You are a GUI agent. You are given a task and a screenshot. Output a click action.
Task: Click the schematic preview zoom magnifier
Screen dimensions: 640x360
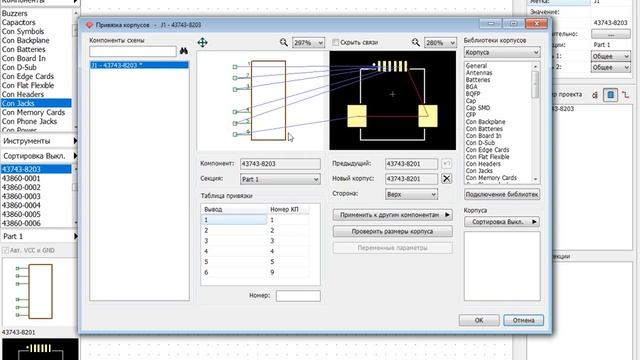284,42
